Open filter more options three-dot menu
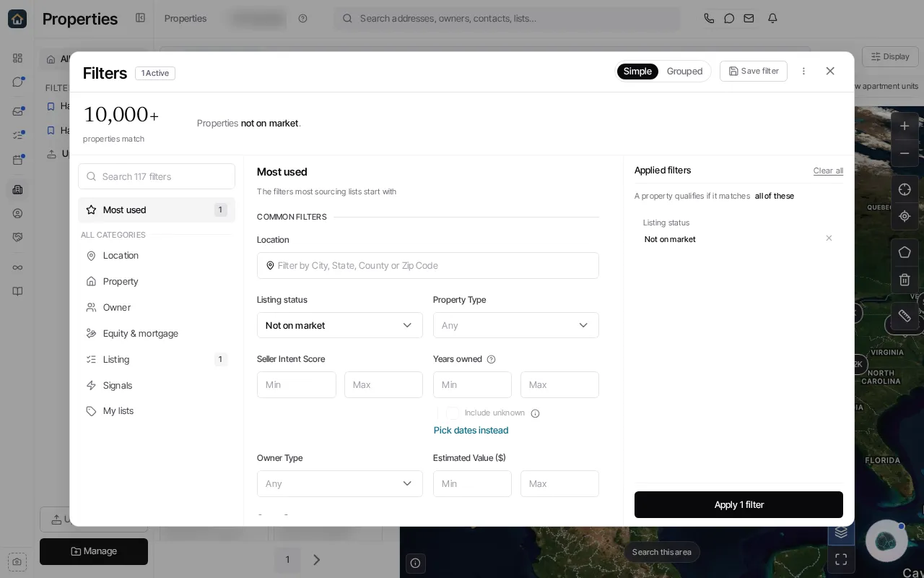 coord(803,71)
